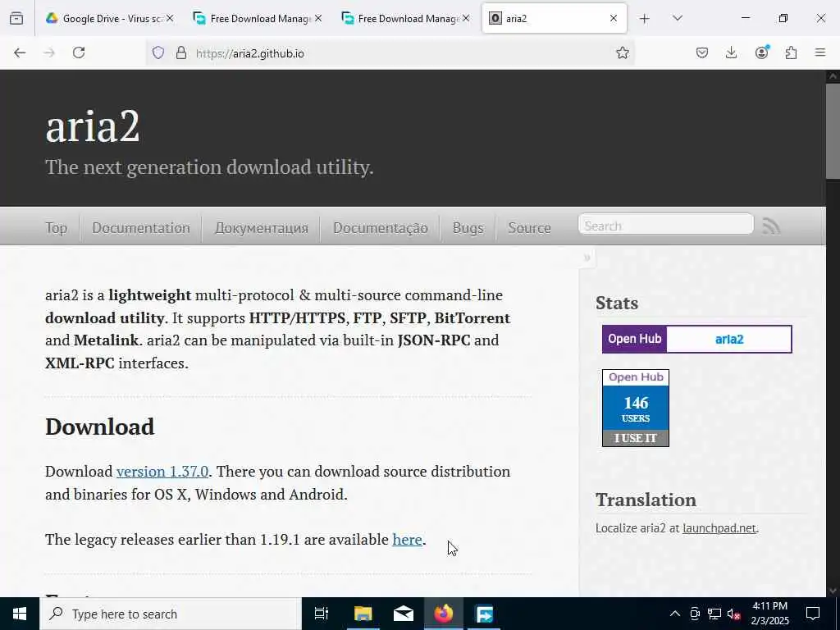Open Windows notification center icon
This screenshot has height=630, width=840.
[x=813, y=614]
